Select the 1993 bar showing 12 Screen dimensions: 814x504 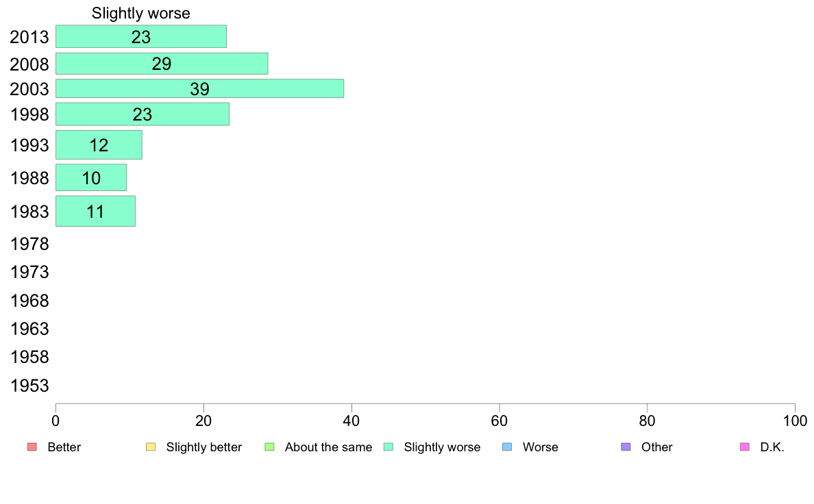tap(99, 144)
